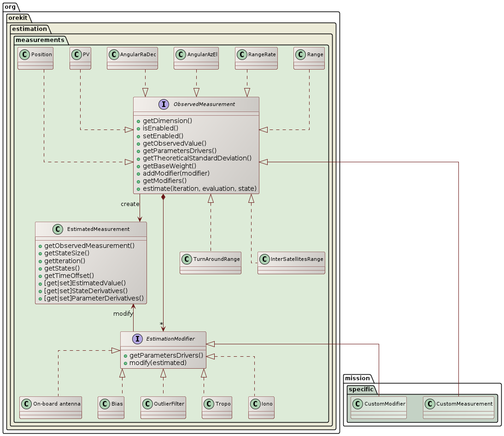The height and width of the screenshot is (436, 504).
Task: Click the class icon of Position
Action: click(x=25, y=54)
